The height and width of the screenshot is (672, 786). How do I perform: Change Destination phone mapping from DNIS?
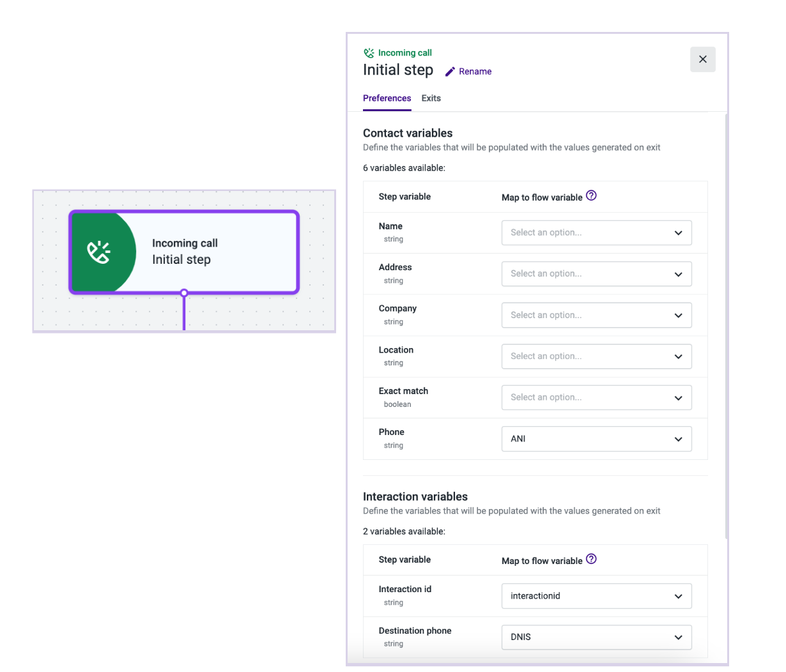pos(596,638)
